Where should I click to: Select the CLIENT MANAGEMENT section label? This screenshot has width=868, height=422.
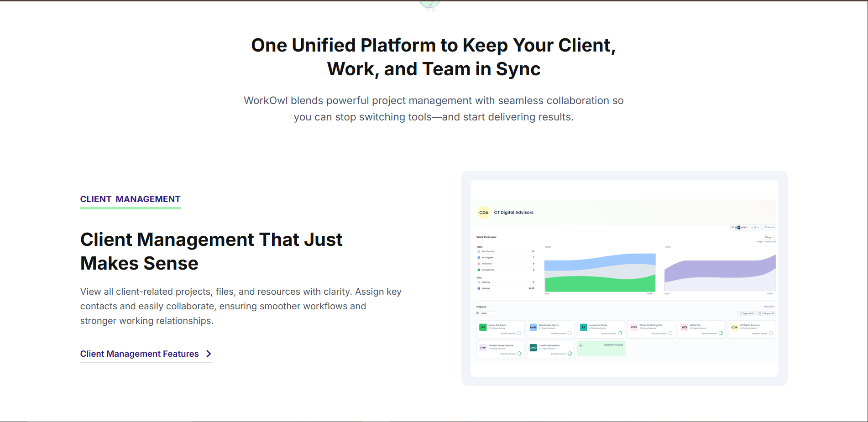(x=131, y=199)
